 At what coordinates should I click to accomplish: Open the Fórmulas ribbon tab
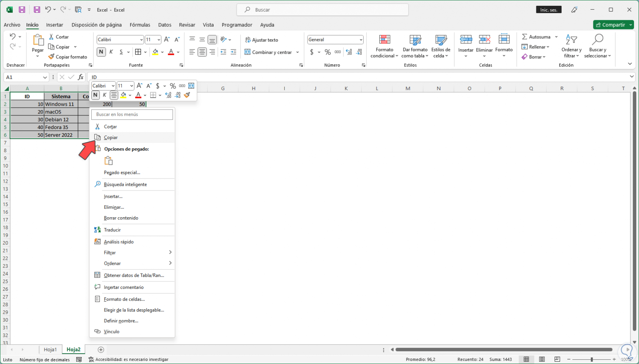pos(140,25)
